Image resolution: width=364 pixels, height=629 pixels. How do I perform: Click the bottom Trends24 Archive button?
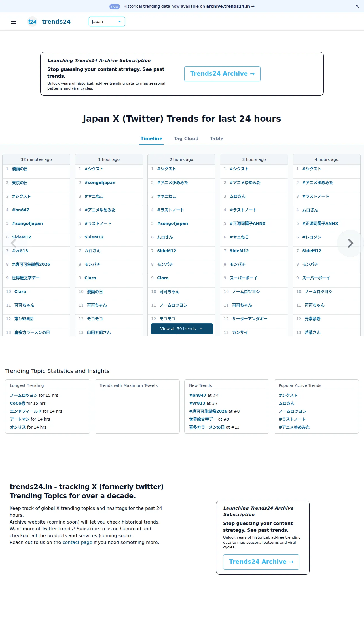coord(261,562)
